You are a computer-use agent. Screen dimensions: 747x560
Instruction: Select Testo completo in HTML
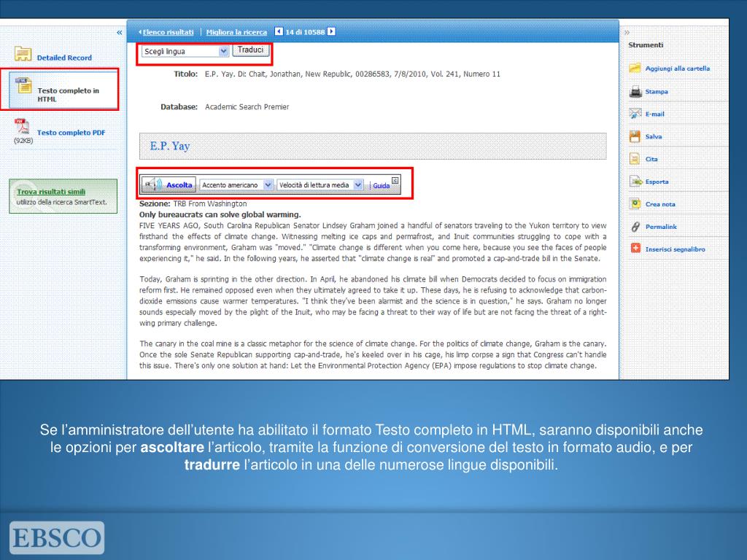(x=68, y=95)
